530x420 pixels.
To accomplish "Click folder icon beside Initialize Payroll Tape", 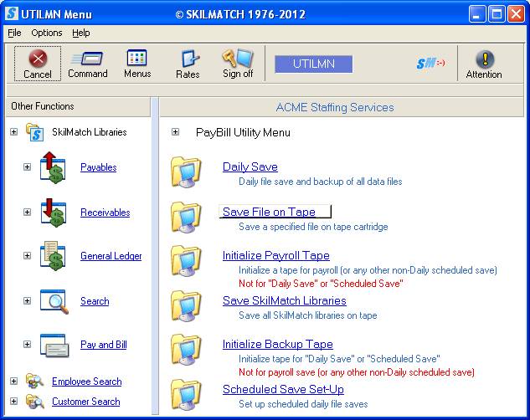I will [x=186, y=261].
